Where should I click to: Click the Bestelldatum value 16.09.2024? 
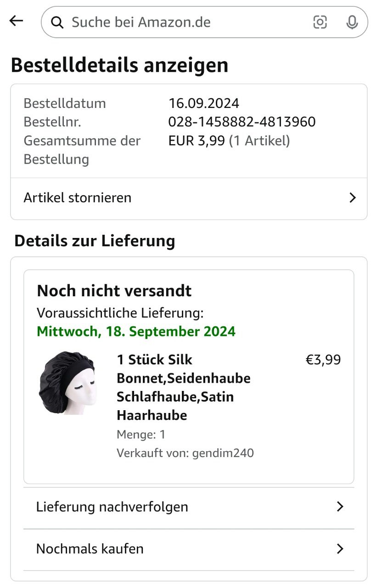tap(203, 103)
